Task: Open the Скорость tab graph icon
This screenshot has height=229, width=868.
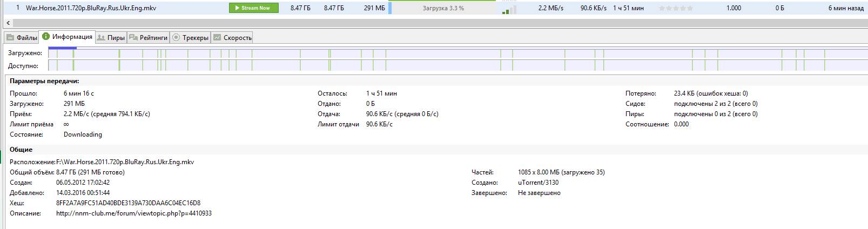Action: click(x=217, y=38)
